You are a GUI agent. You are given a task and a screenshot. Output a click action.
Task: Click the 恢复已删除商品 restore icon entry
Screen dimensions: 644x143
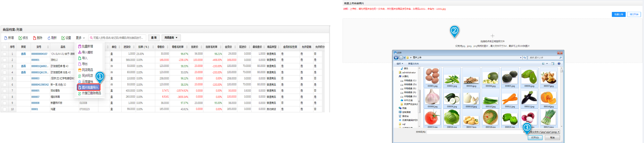coord(80,93)
